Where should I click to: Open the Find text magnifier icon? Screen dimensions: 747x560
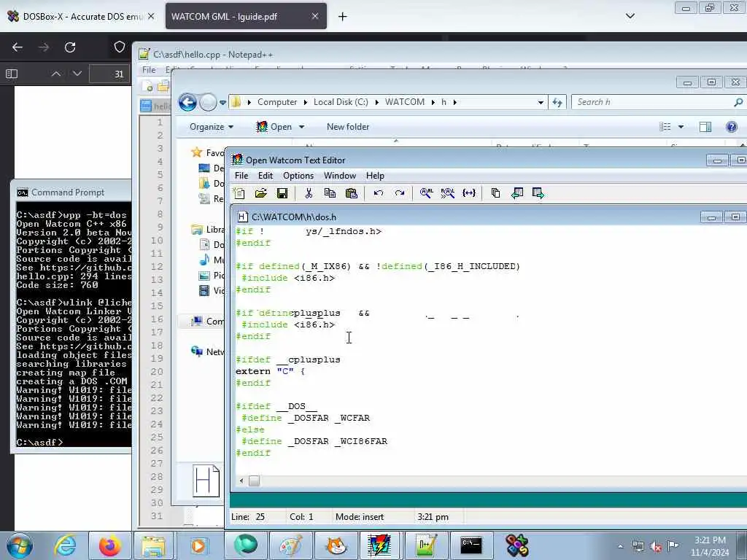pos(426,192)
